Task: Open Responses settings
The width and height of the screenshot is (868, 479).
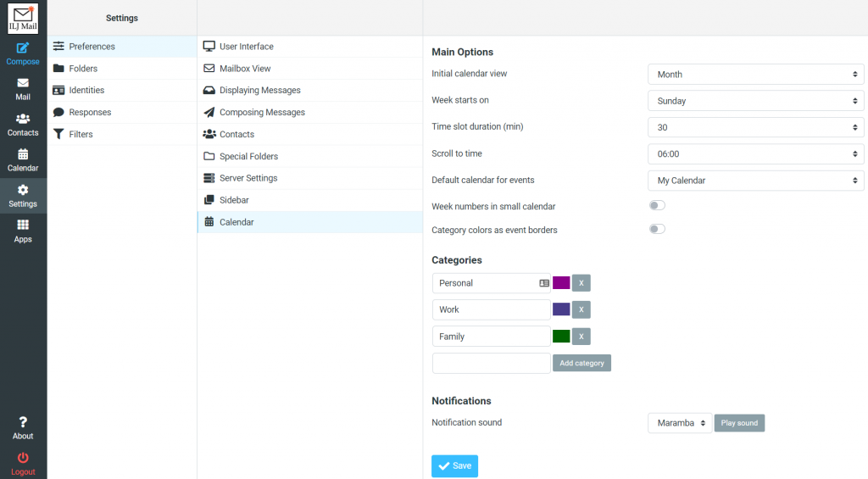Action: point(122,113)
